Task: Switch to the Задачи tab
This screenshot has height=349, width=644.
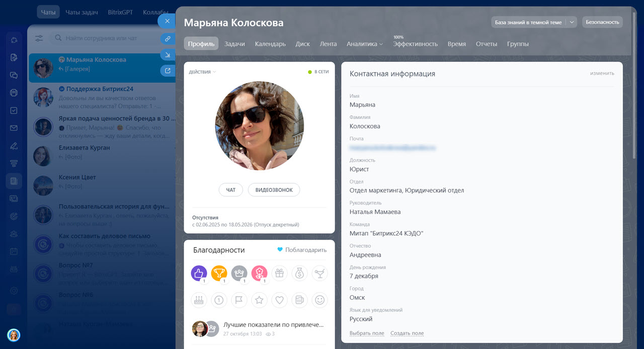Action: (x=234, y=44)
